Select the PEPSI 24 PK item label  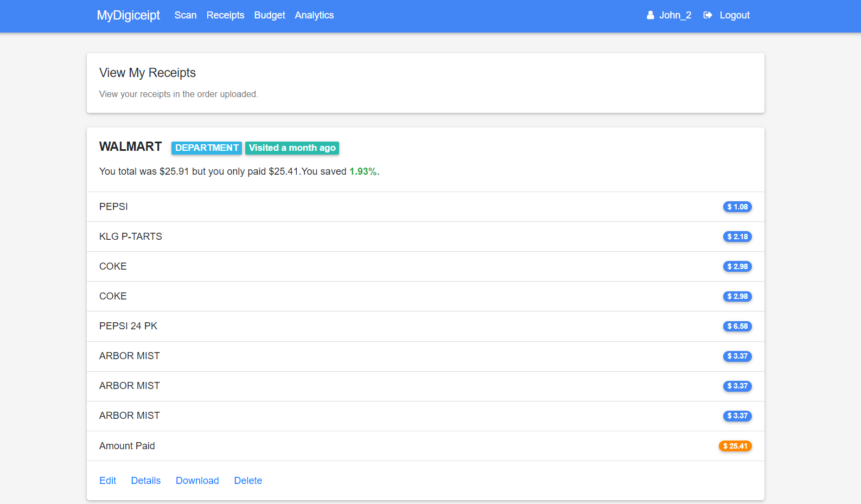coord(128,326)
